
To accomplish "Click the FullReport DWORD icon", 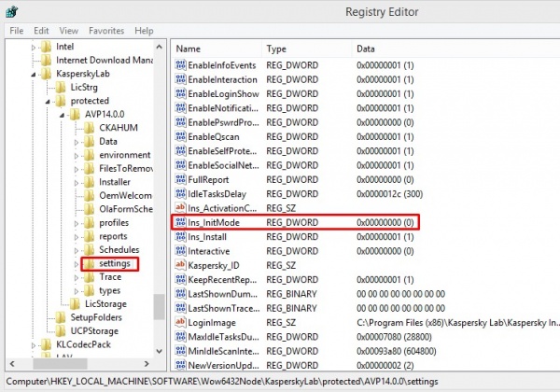I will tap(180, 179).
